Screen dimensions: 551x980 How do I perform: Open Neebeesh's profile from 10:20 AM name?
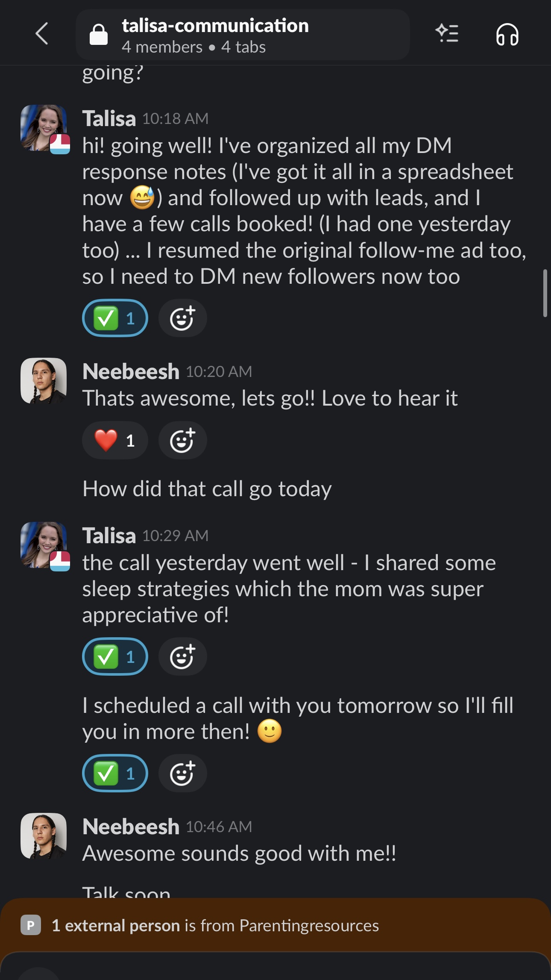tap(131, 372)
